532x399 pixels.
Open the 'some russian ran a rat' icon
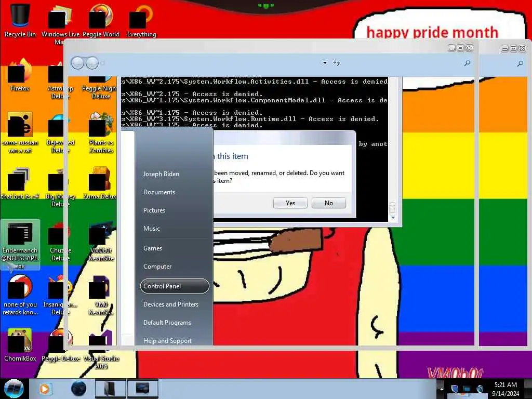click(x=20, y=132)
